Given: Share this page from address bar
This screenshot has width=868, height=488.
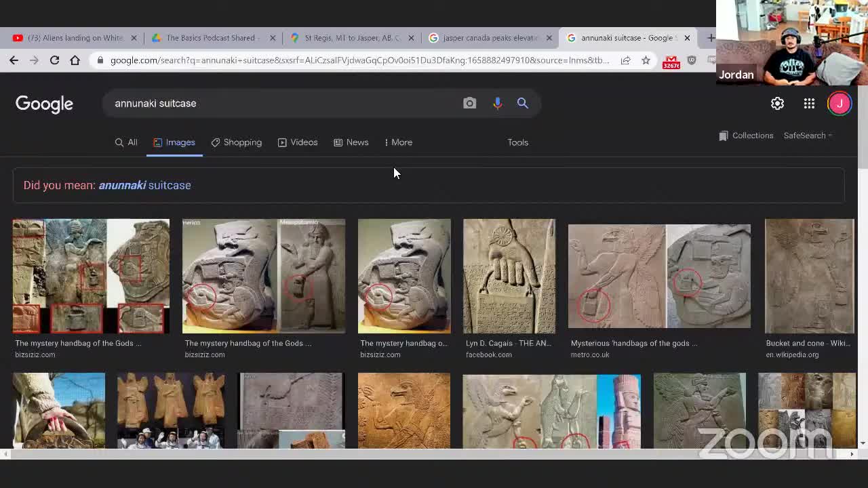Looking at the screenshot, I should point(625,60).
